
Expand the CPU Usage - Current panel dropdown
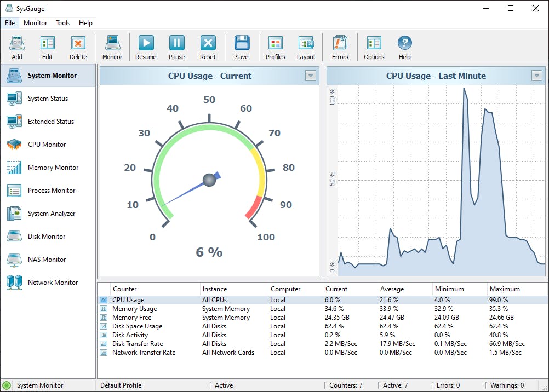pyautogui.click(x=311, y=76)
